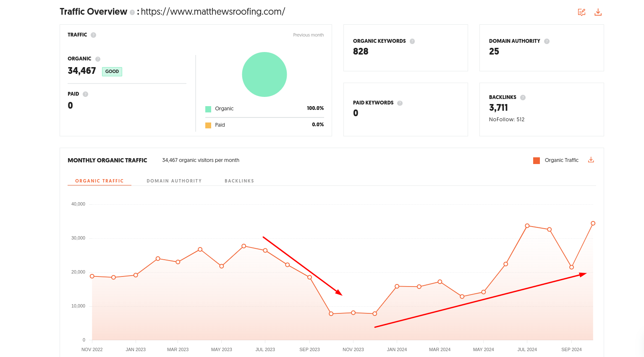Click the organic keywords value 828
This screenshot has height=357, width=644.
pos(361,51)
